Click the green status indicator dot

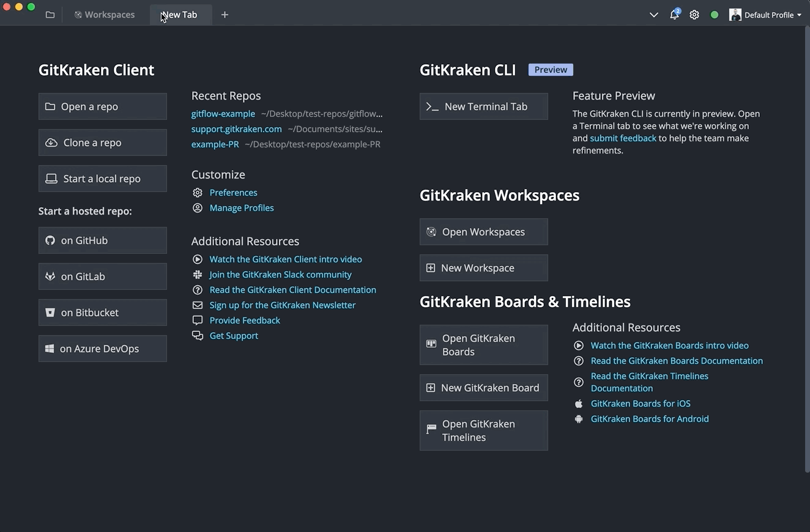coord(714,15)
